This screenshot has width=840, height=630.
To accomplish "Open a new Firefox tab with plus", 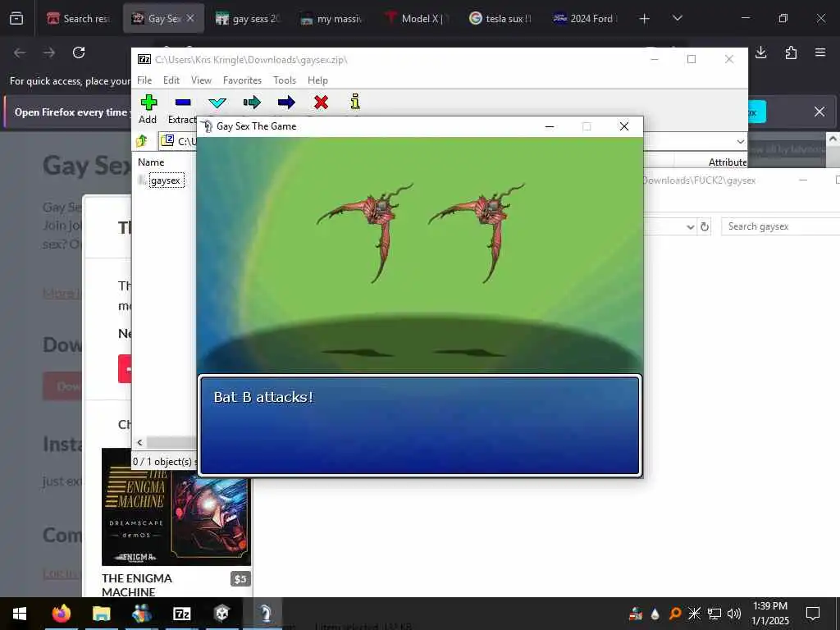I will (645, 19).
